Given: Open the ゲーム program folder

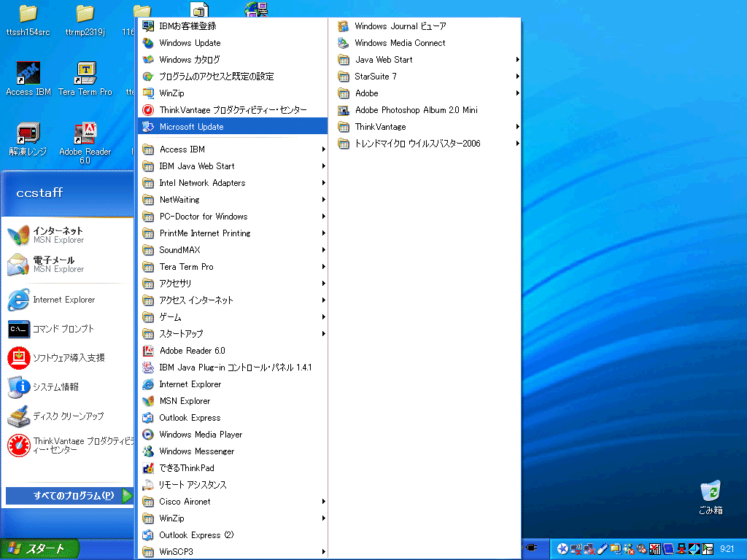Looking at the screenshot, I should tap(233, 317).
